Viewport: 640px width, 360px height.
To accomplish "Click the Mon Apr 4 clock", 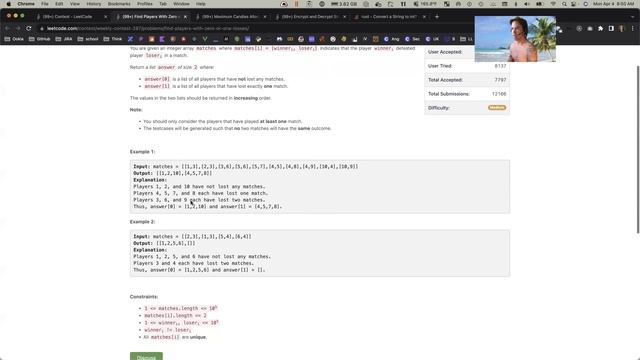I will point(613,4).
